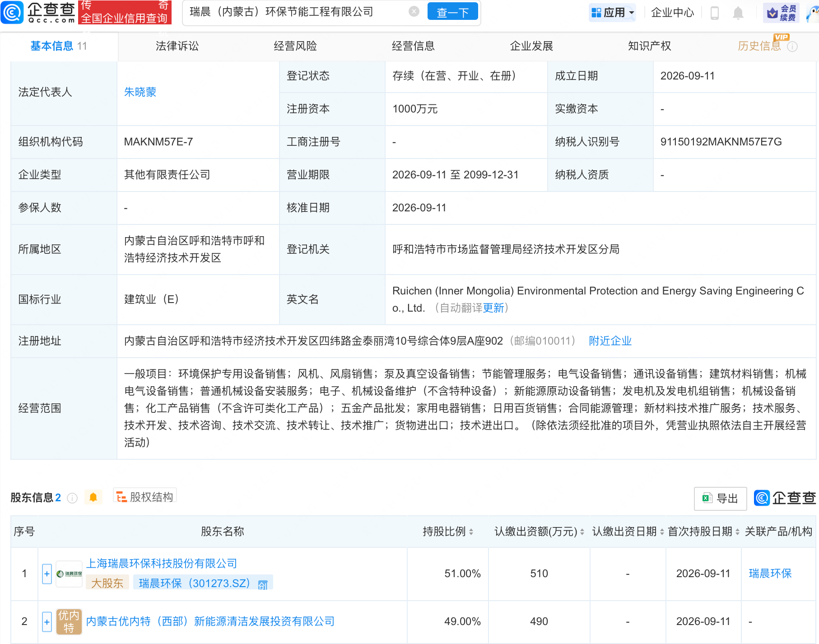Click the info icon beside 股东信息
Image resolution: width=819 pixels, height=644 pixels.
tap(72, 498)
